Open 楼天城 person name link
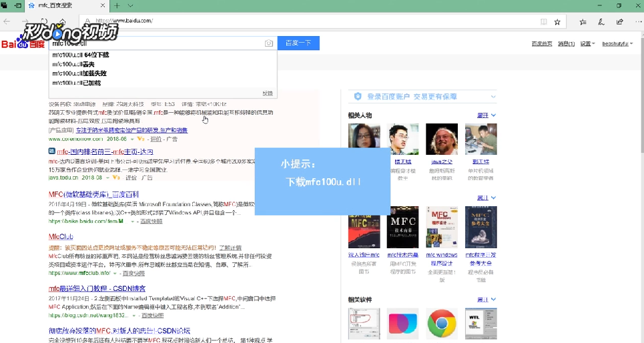 tap(403, 162)
